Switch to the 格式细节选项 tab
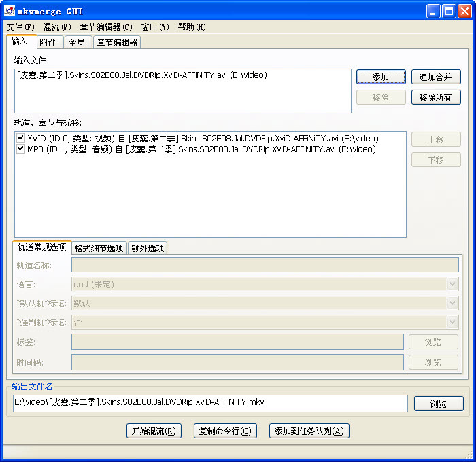 click(99, 248)
